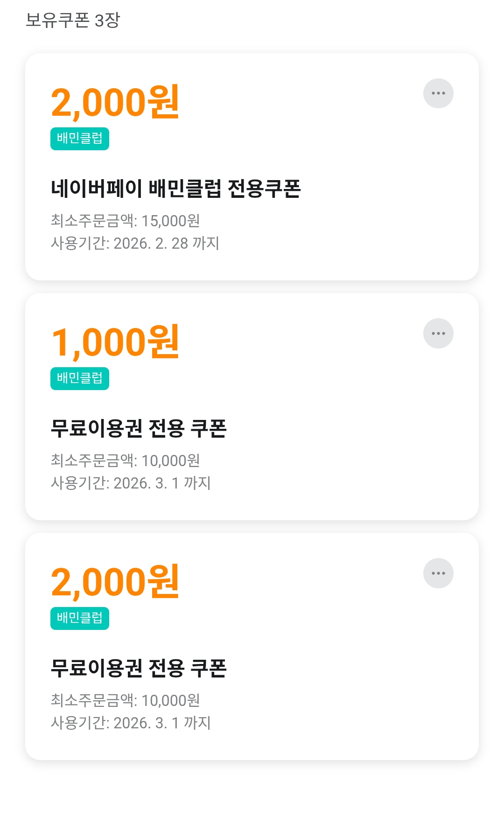Click 사용기간 2026. 3. 1 on third coupon
The height and width of the screenshot is (831, 504).
[x=131, y=723]
